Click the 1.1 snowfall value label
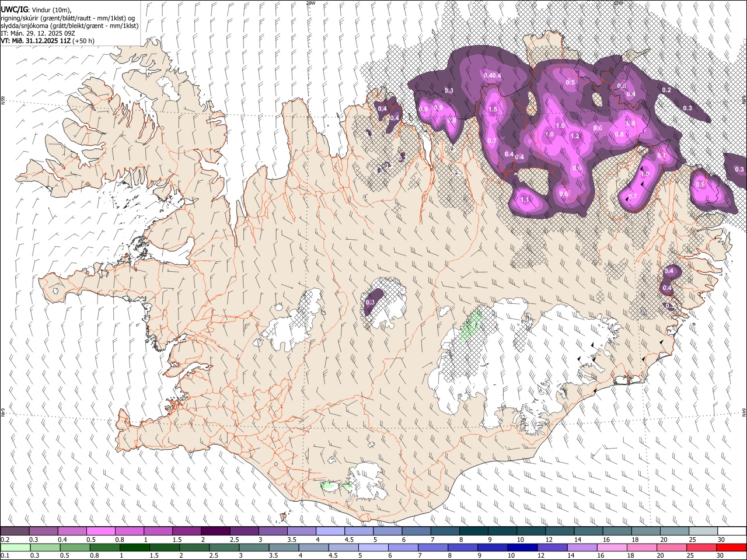This screenshot has height=560, width=747. point(525,199)
